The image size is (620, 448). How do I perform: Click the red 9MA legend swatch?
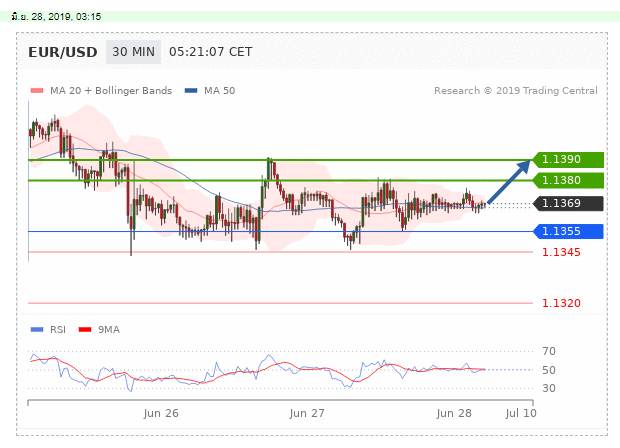(x=85, y=329)
